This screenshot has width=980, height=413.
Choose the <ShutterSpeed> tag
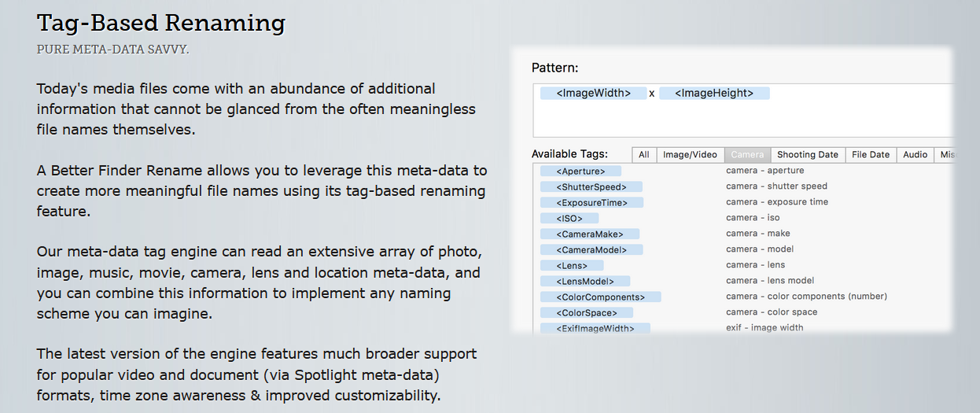(591, 186)
